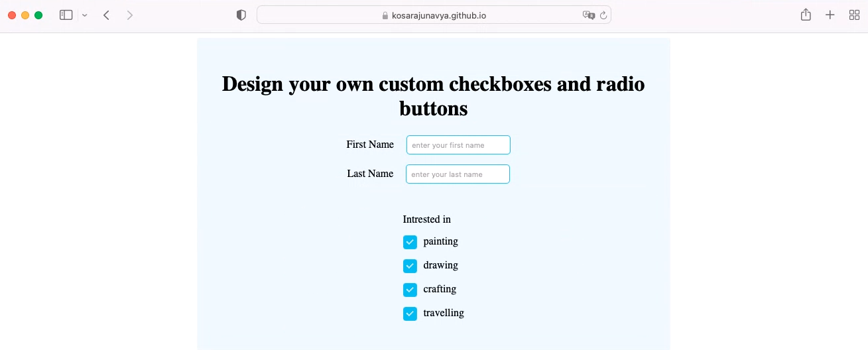This screenshot has height=350, width=868.
Task: Open the Share menu icon
Action: coord(806,15)
